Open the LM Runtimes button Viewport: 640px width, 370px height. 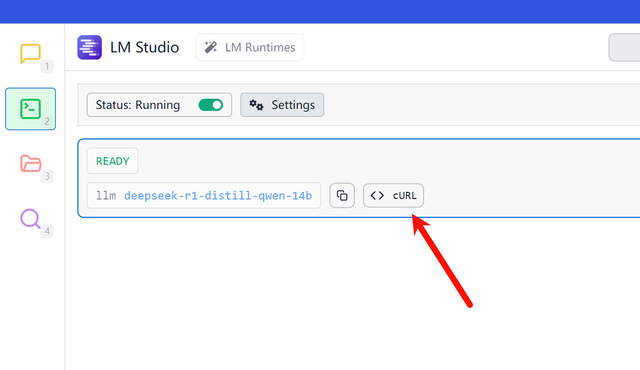[250, 47]
